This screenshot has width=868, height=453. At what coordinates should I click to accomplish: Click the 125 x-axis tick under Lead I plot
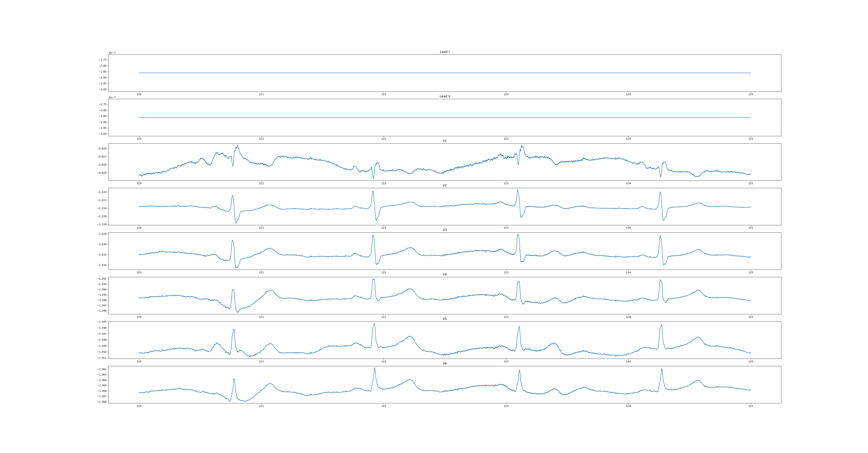750,94
